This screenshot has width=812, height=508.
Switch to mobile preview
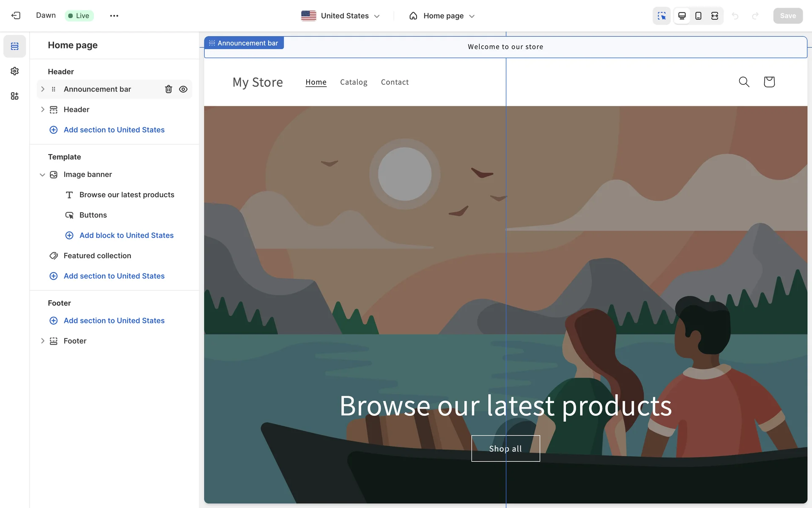pos(698,16)
